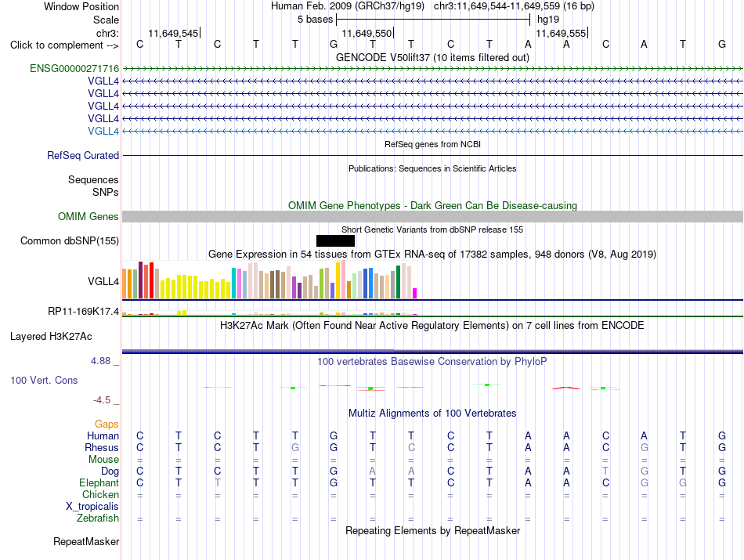The image size is (744, 560).
Task: Select the Human alignment row label
Action: click(103, 435)
